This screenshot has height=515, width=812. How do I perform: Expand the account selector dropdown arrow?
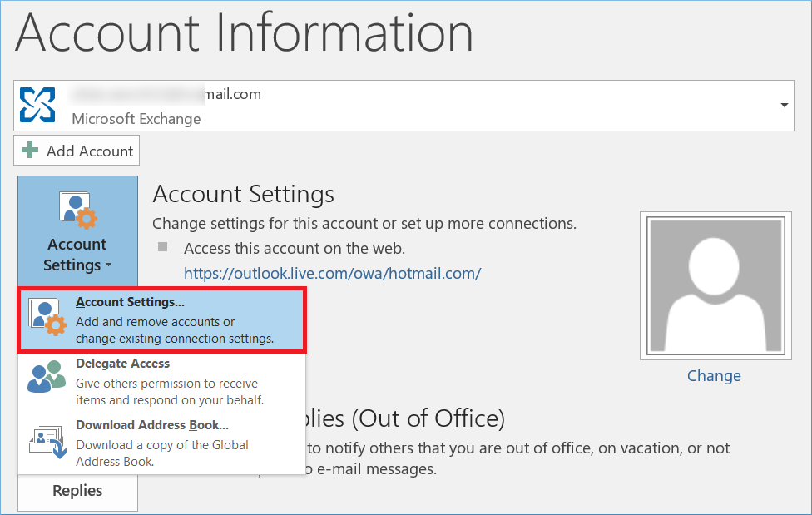784,106
